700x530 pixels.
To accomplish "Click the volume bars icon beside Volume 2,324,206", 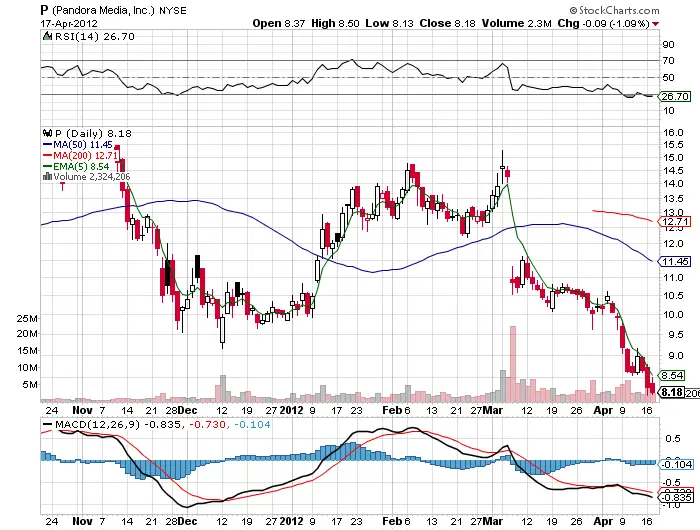I will point(47,176).
